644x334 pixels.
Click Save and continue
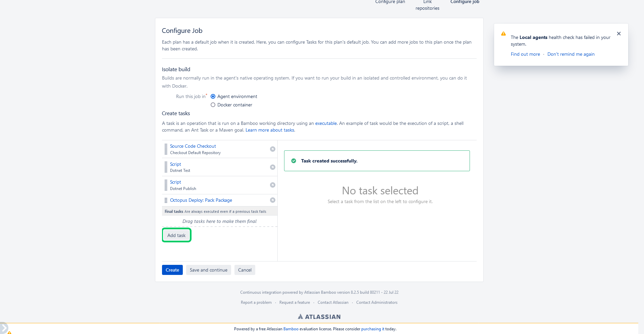click(x=209, y=270)
